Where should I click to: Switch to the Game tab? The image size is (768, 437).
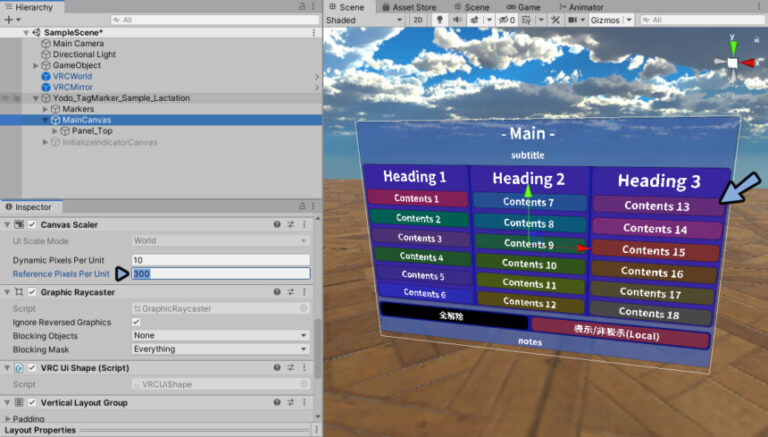click(x=524, y=7)
